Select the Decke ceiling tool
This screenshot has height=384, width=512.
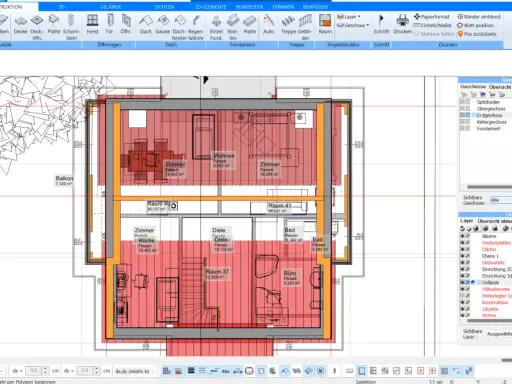[x=20, y=25]
